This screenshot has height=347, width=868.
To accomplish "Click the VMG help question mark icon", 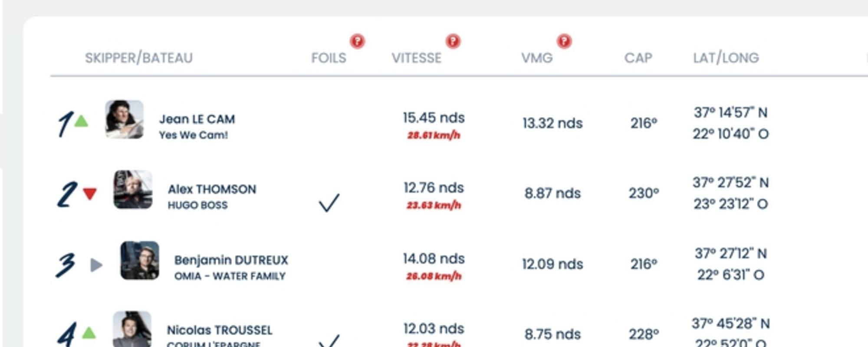I will [x=564, y=41].
